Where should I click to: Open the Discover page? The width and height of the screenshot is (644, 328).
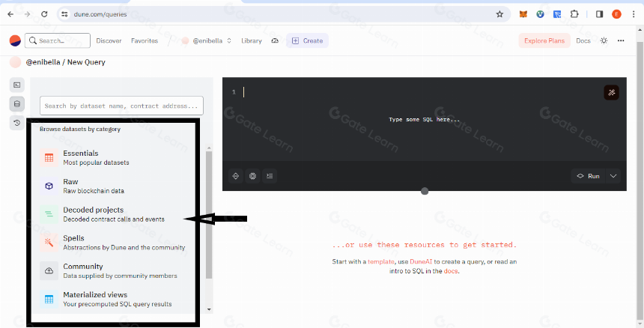click(x=109, y=40)
